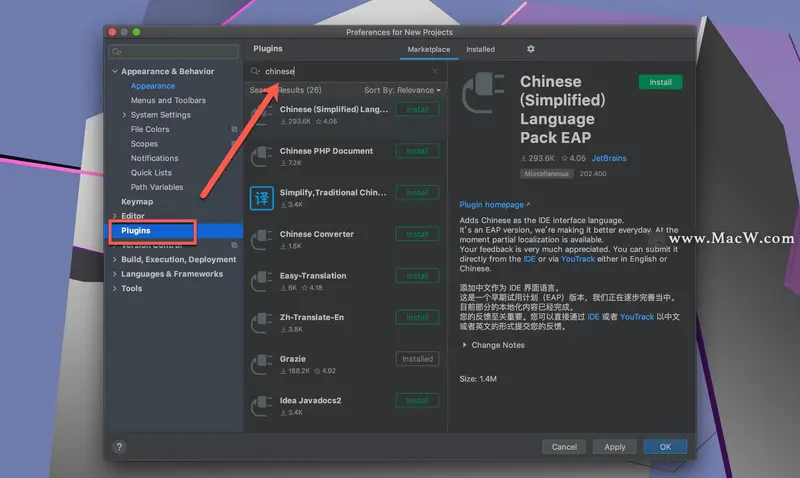Select File Colors settings
Image resolution: width=800 pixels, height=478 pixels.
pyautogui.click(x=149, y=130)
